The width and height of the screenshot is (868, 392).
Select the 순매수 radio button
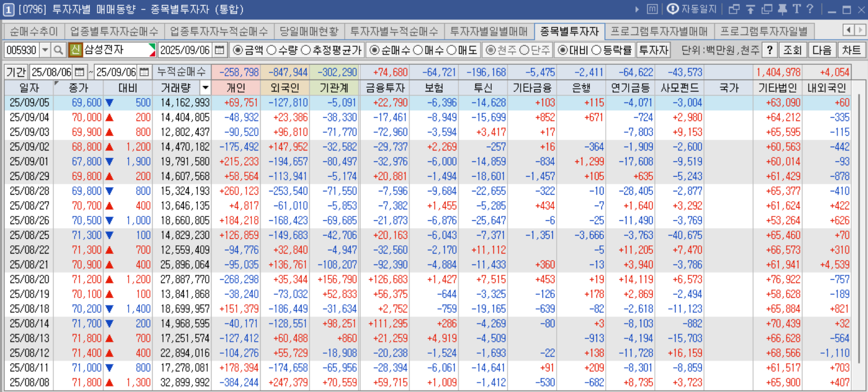pos(374,50)
